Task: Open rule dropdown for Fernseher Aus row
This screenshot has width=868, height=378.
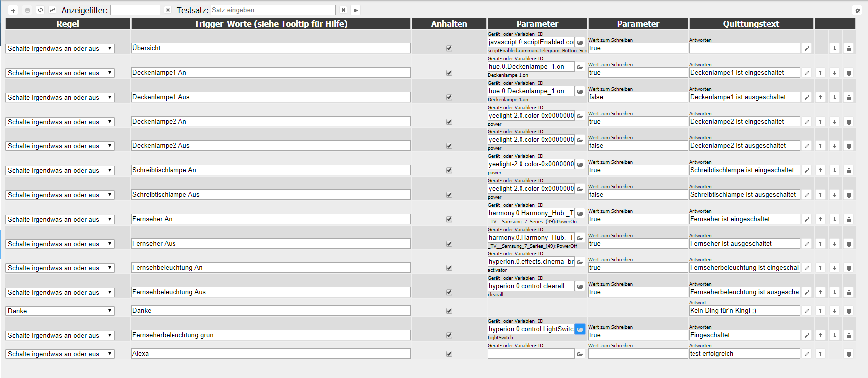Action: coord(60,244)
